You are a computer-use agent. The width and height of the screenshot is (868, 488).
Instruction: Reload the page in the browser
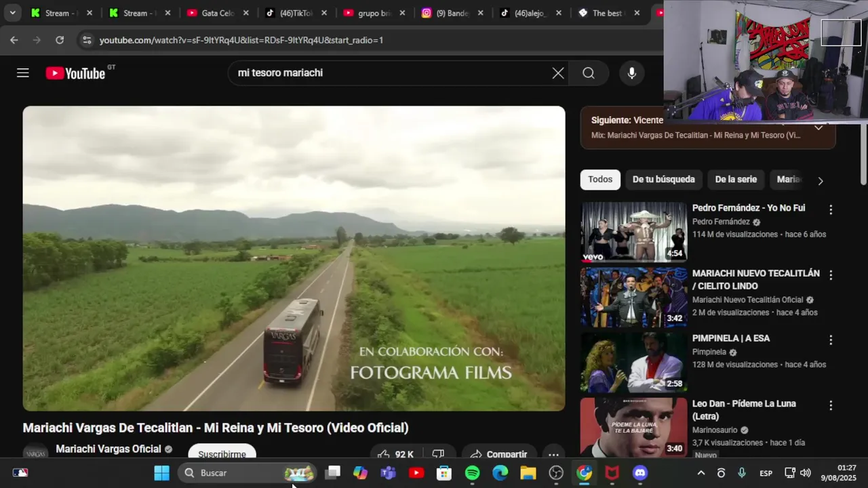[x=60, y=40]
